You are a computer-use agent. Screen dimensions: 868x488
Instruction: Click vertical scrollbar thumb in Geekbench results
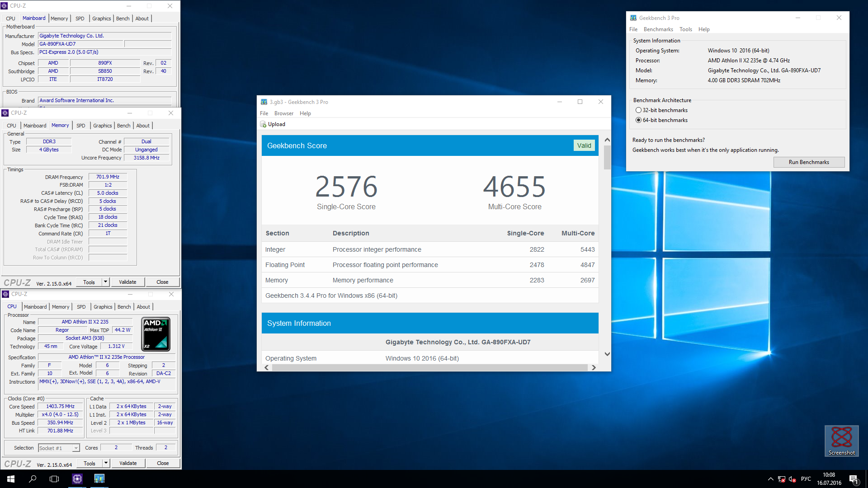(x=607, y=157)
